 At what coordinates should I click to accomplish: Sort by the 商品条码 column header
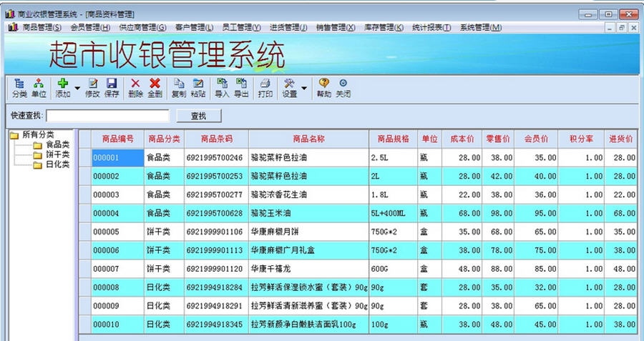216,139
